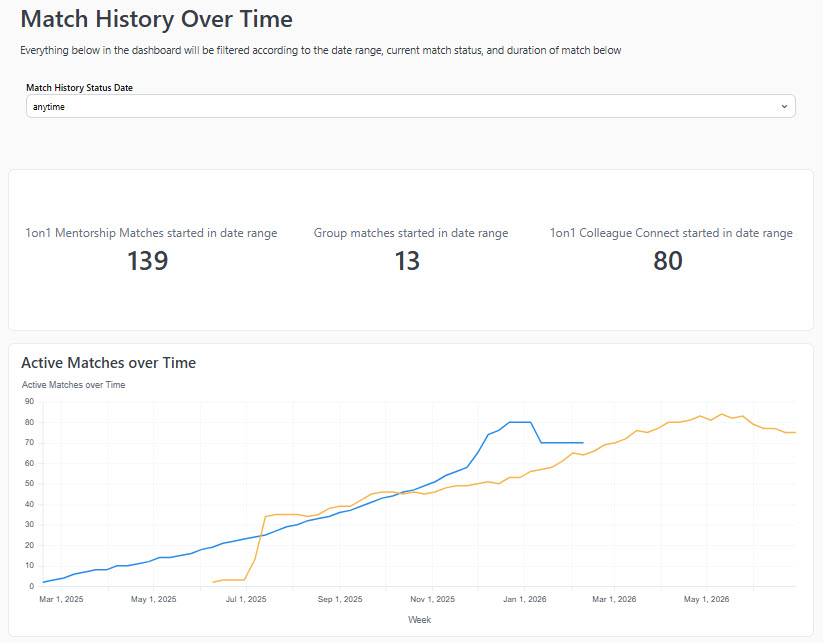
Task: Click the Sep 1, 2025 axis label
Action: [340, 599]
